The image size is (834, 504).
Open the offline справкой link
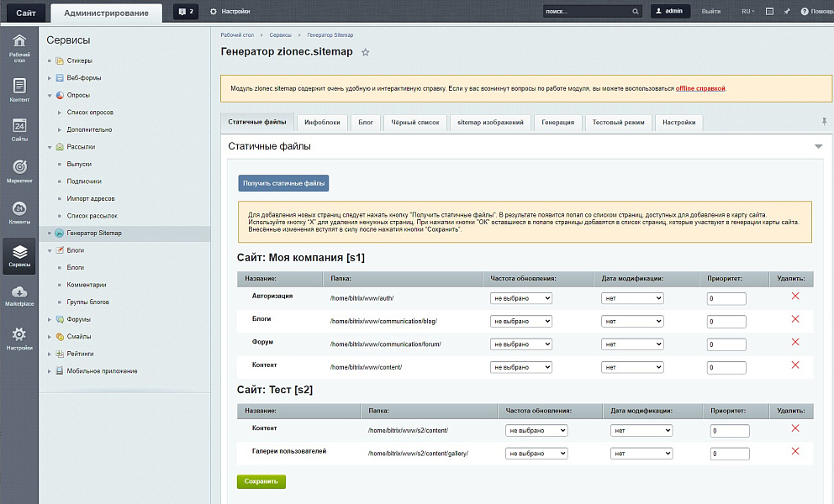699,88
